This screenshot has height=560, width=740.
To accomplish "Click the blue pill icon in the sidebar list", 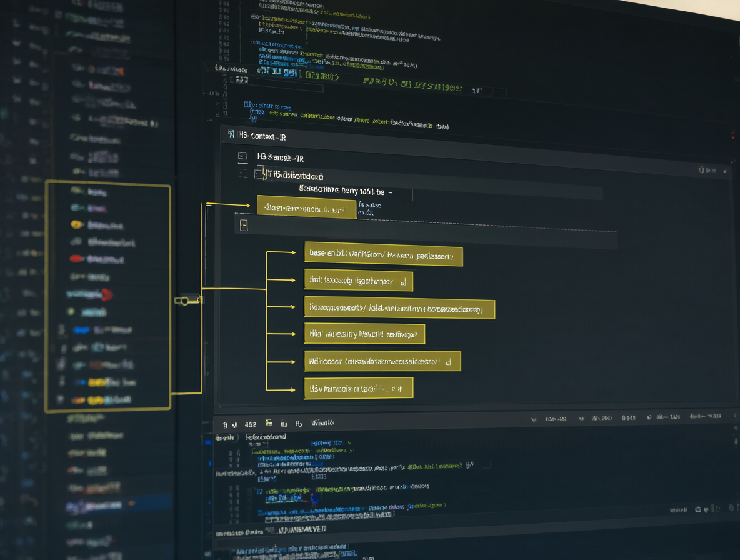I will tap(81, 330).
